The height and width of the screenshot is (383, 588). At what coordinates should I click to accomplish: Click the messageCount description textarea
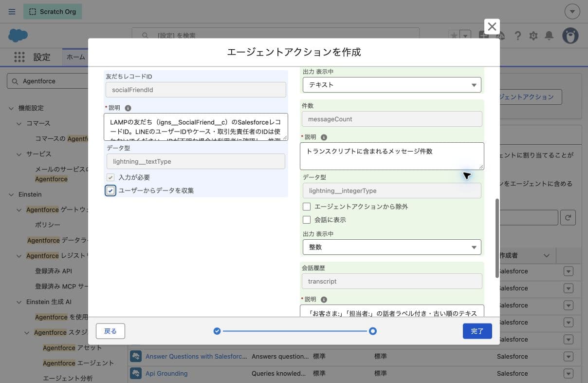tap(392, 156)
